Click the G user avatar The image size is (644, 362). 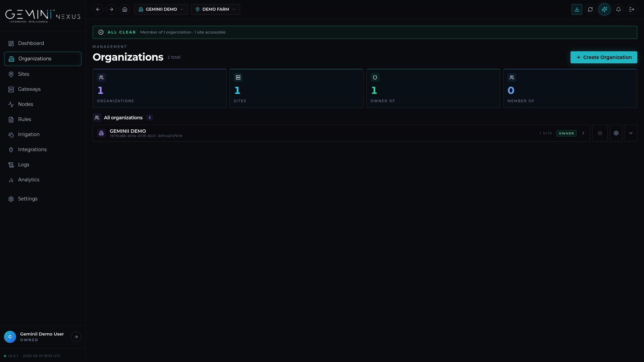[10, 337]
